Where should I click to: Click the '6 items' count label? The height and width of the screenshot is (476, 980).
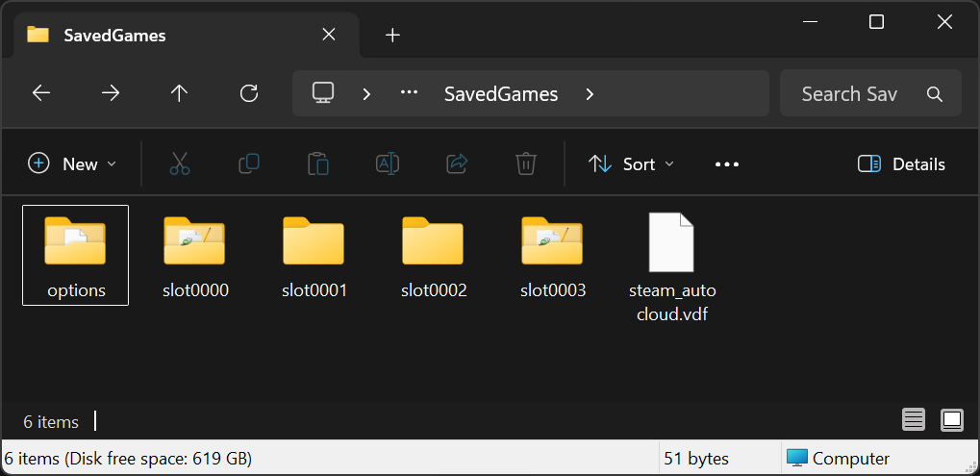[51, 422]
